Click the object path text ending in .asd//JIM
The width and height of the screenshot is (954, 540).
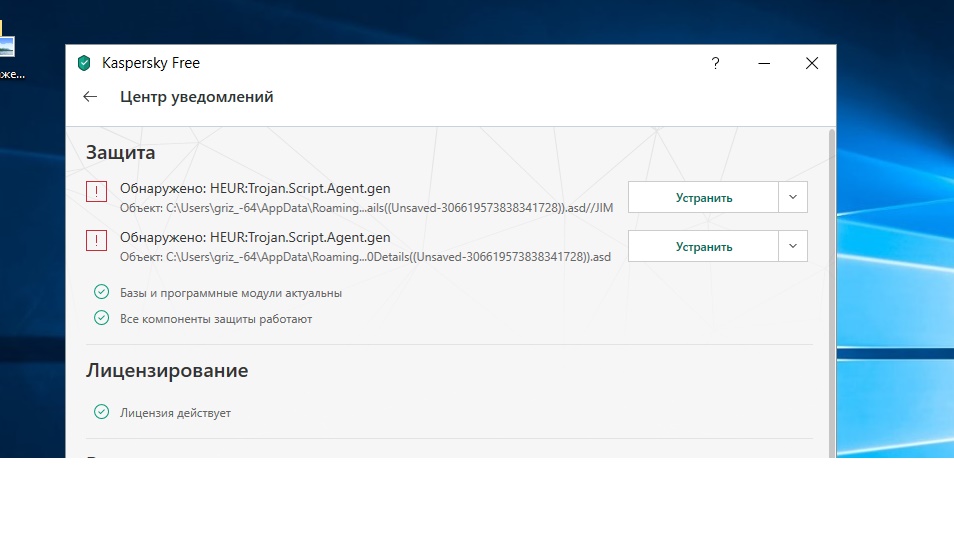pyautogui.click(x=366, y=208)
